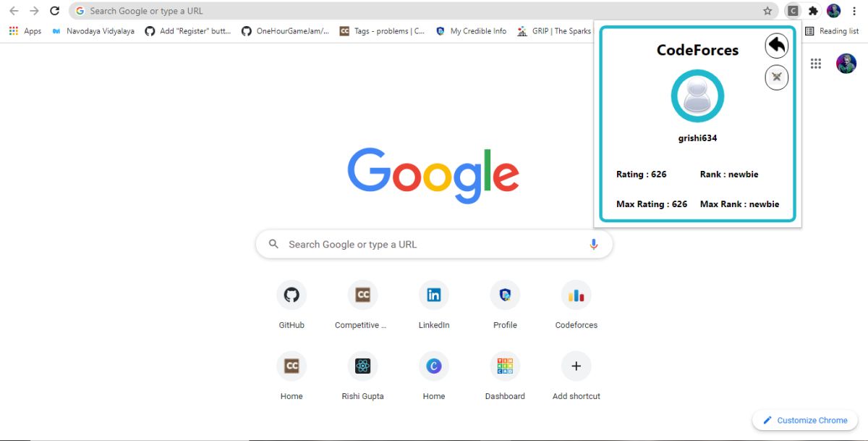Click the magnifier icon in search box

tap(273, 244)
